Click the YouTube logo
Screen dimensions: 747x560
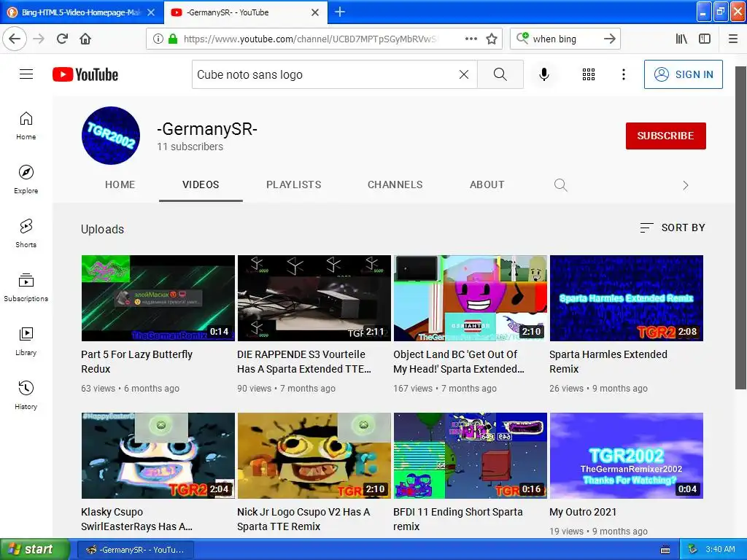click(x=85, y=74)
